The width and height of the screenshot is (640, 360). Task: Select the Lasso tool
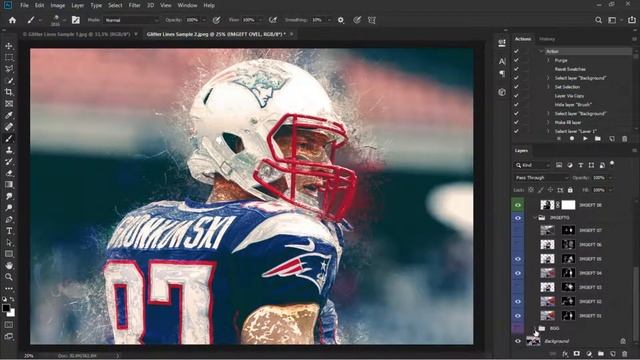point(9,69)
